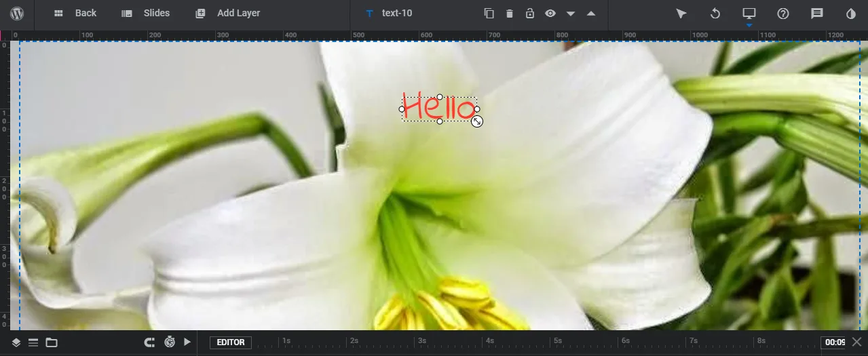Click the EDITOR button in the timeline

231,342
